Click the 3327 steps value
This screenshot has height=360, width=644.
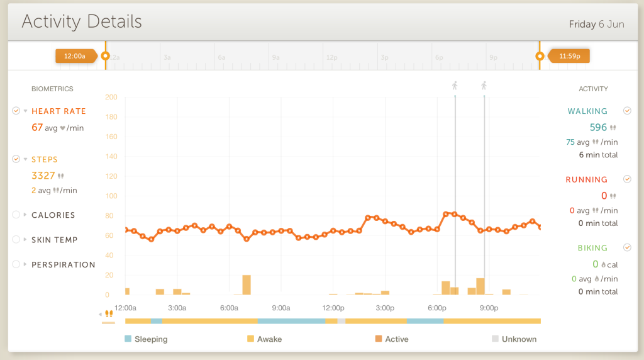tap(43, 176)
